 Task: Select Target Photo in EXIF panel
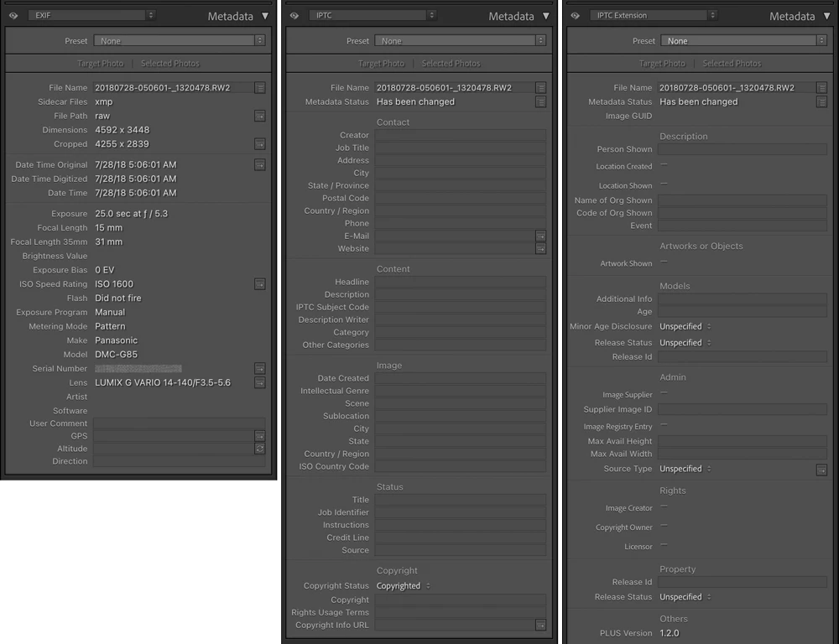coord(100,63)
